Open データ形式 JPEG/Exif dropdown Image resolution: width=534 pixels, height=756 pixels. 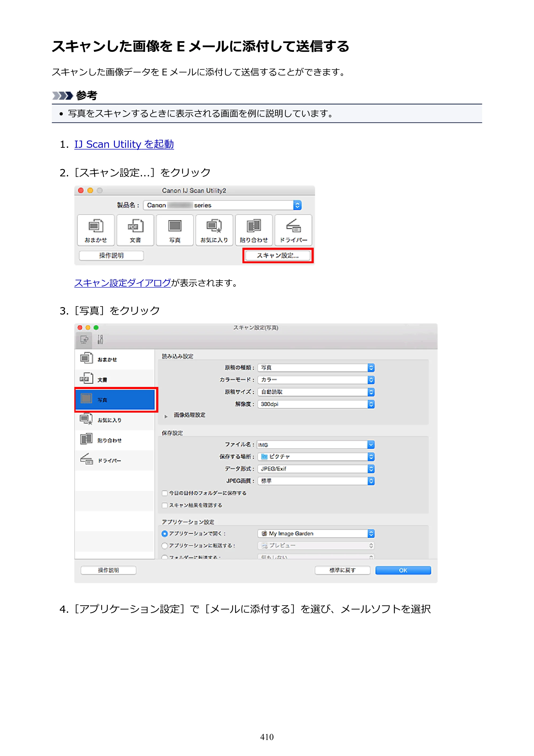[316, 469]
